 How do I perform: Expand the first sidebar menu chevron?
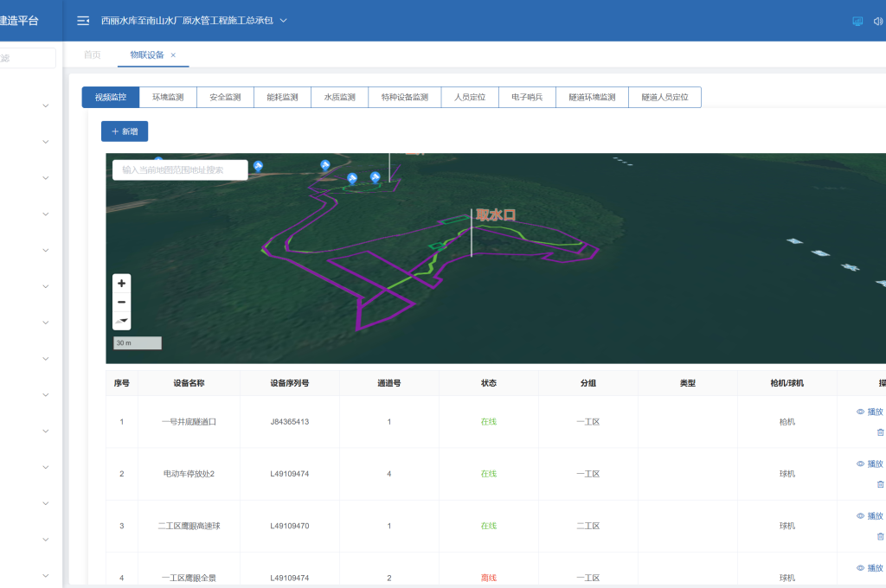click(45, 105)
